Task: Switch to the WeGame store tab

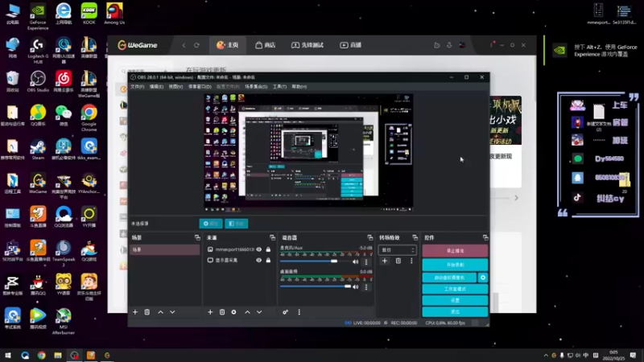Action: tap(265, 45)
